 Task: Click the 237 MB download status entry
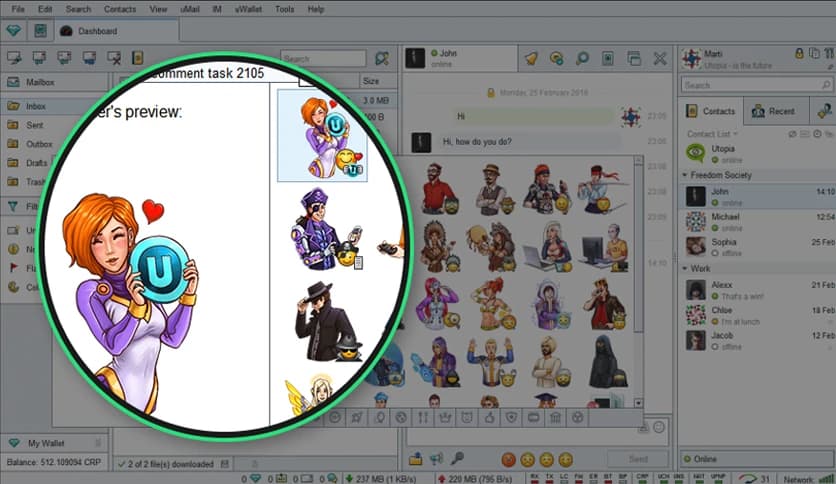click(x=381, y=479)
